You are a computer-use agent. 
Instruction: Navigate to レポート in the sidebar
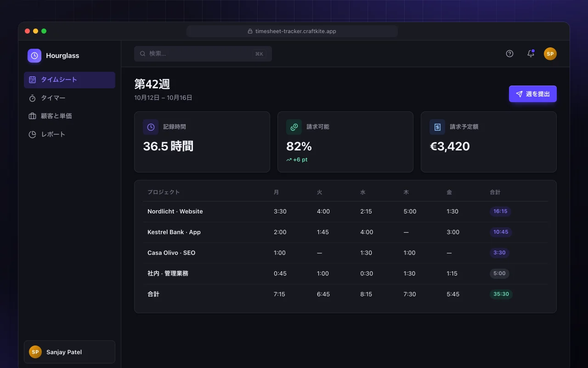(x=69, y=134)
